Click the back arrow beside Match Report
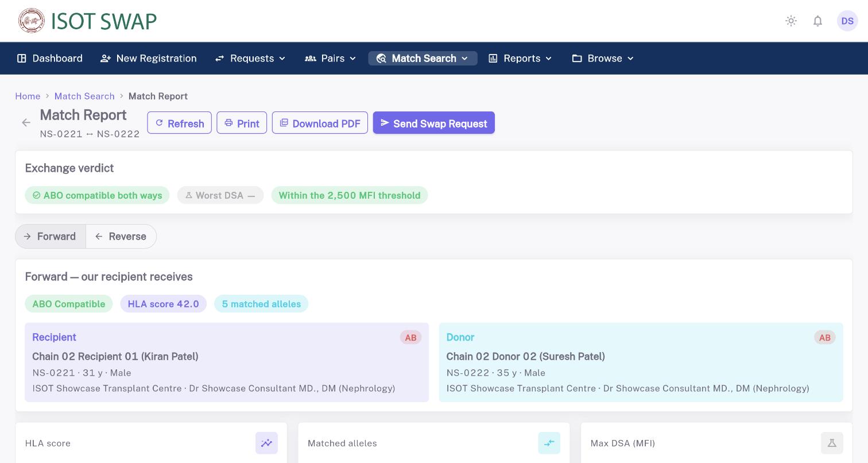Image resolution: width=868 pixels, height=463 pixels. [26, 122]
